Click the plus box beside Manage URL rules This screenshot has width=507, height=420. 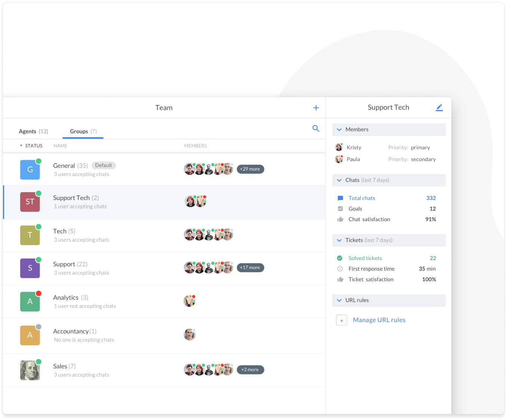(341, 320)
